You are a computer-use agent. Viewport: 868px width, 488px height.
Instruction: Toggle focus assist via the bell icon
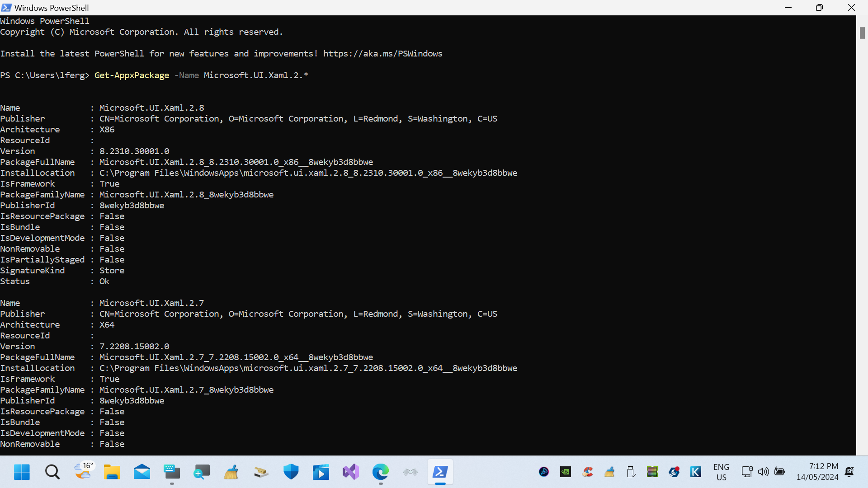click(849, 471)
